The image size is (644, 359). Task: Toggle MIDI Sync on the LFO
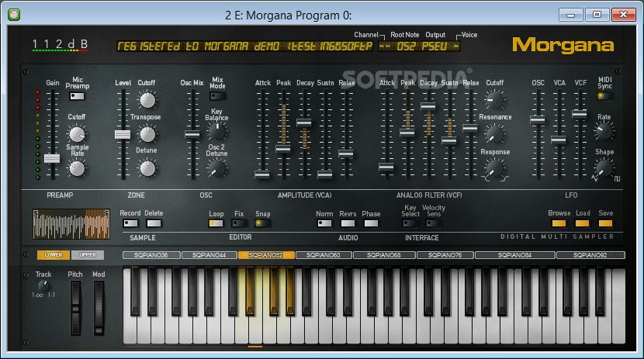(x=604, y=96)
